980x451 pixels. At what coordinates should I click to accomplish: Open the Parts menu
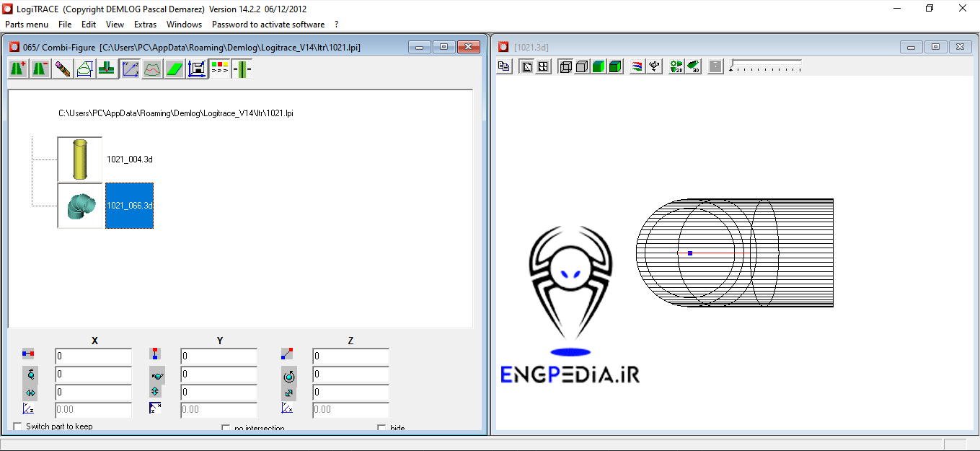pos(27,25)
